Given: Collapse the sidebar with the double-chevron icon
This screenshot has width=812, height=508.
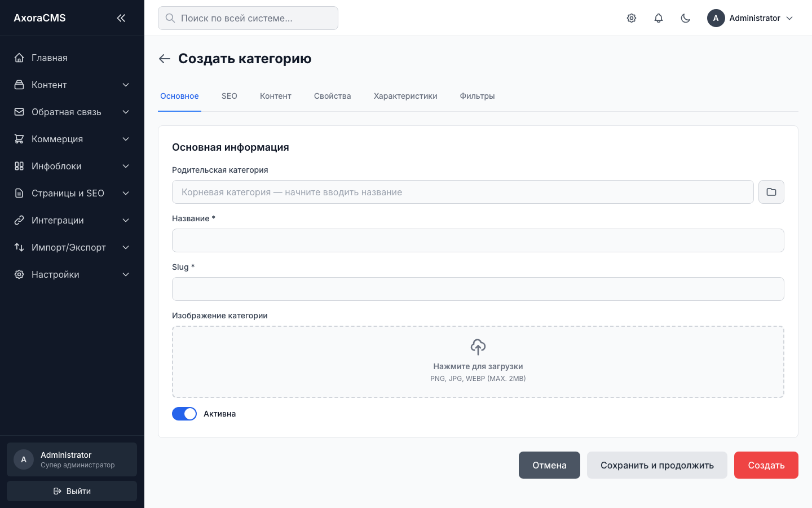Looking at the screenshot, I should [x=121, y=18].
